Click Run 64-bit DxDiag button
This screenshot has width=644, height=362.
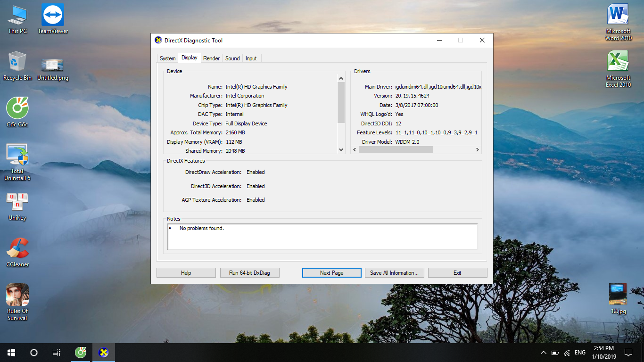(x=249, y=273)
